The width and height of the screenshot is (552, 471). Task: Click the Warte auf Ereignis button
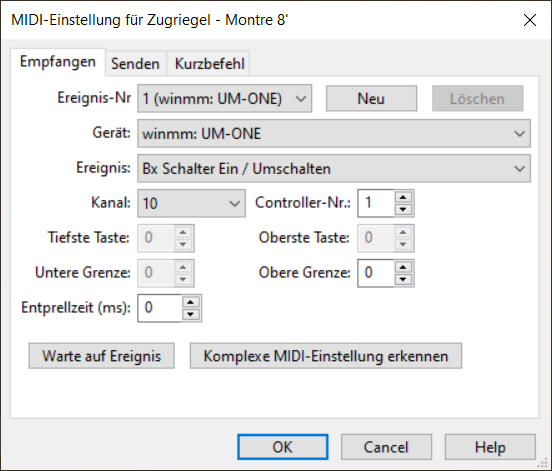pos(101,356)
